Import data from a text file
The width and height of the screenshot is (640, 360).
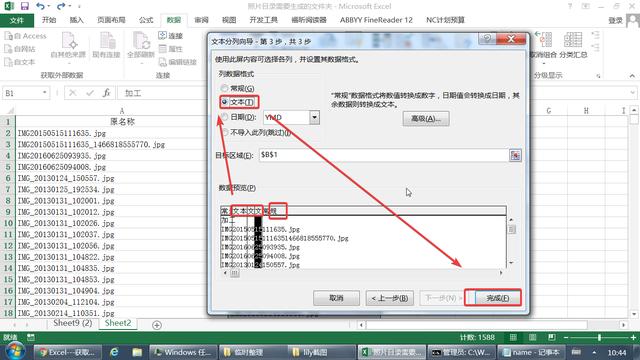pyautogui.click(x=20, y=62)
